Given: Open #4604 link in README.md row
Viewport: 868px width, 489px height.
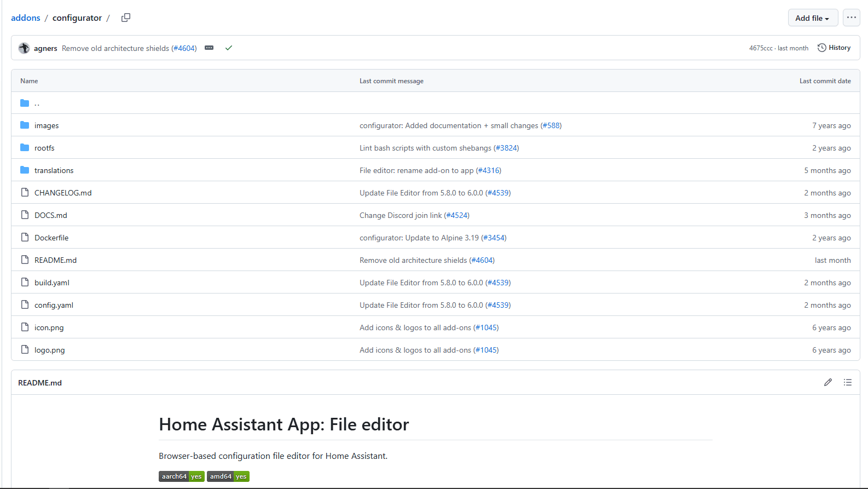Looking at the screenshot, I should pyautogui.click(x=482, y=261).
